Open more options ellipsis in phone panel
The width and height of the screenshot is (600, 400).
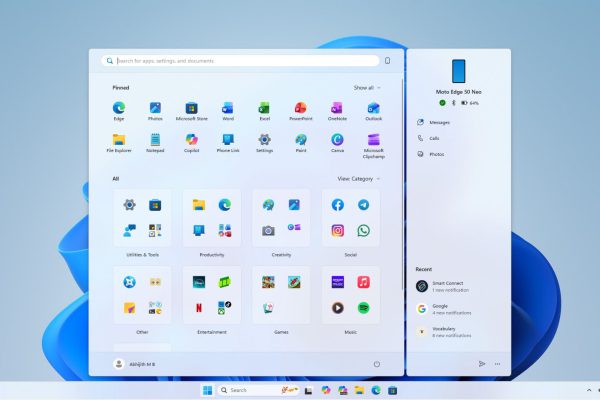point(497,364)
